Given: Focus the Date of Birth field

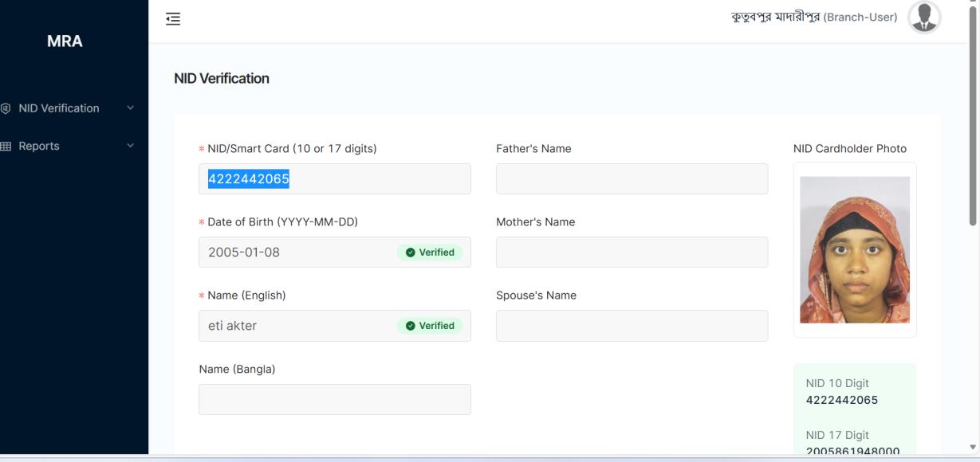Looking at the screenshot, I should coord(295,253).
